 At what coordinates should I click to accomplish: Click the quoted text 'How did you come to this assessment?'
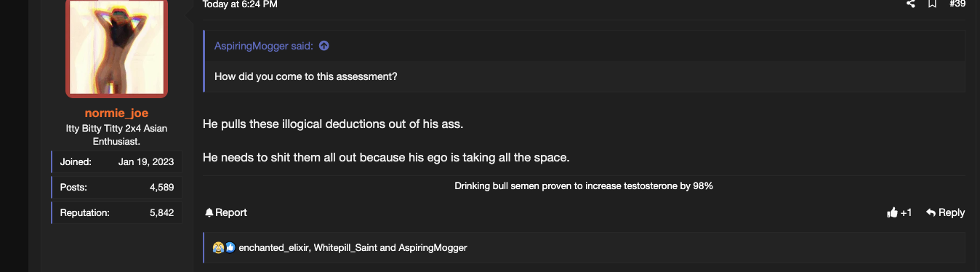pyautogui.click(x=306, y=76)
